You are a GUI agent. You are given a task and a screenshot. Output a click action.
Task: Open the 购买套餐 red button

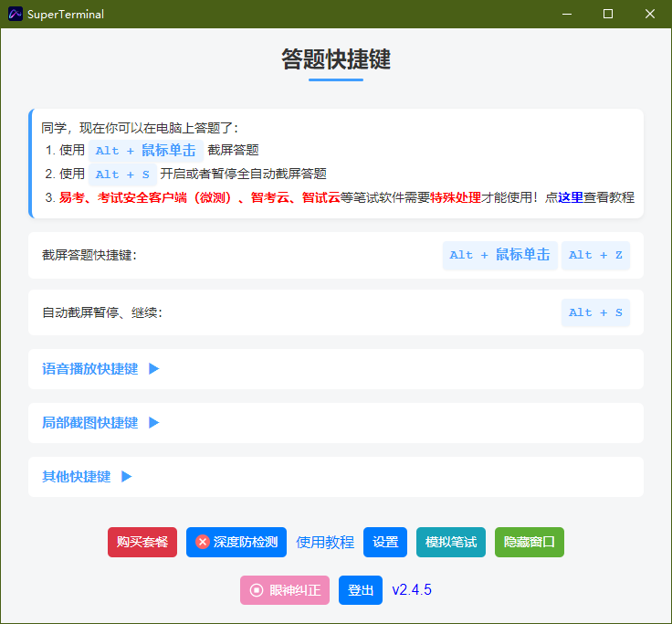[x=142, y=542]
